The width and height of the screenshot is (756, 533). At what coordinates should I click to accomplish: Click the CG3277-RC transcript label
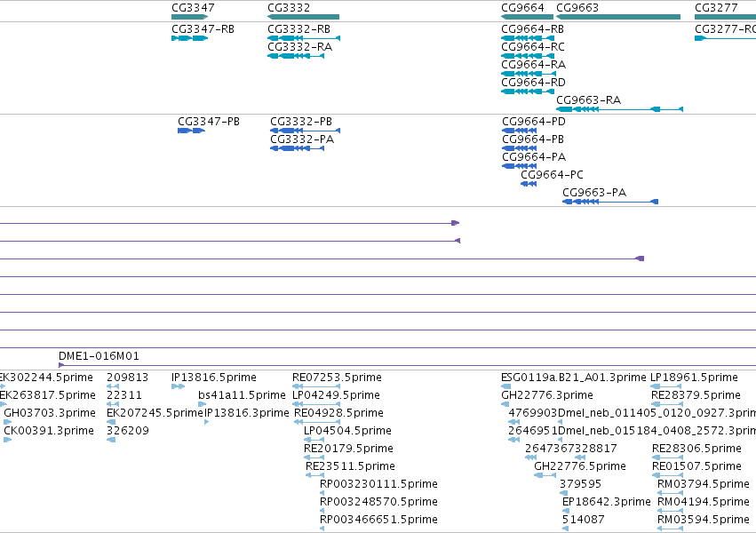725,29
